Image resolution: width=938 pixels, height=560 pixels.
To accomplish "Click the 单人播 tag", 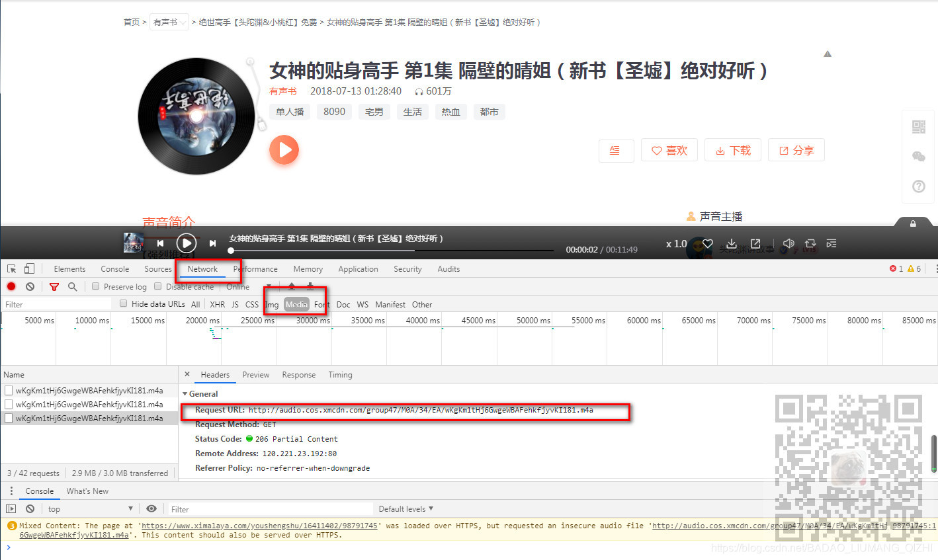I will click(290, 112).
